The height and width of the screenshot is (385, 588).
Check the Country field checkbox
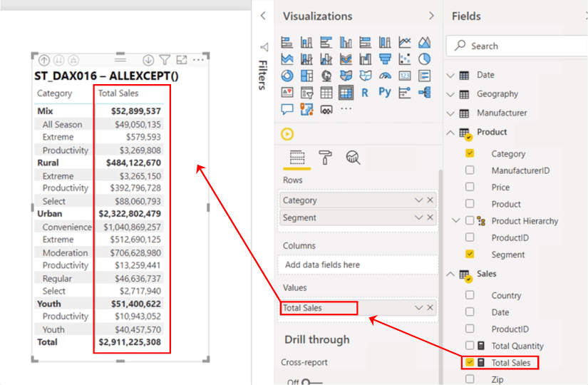pos(470,295)
